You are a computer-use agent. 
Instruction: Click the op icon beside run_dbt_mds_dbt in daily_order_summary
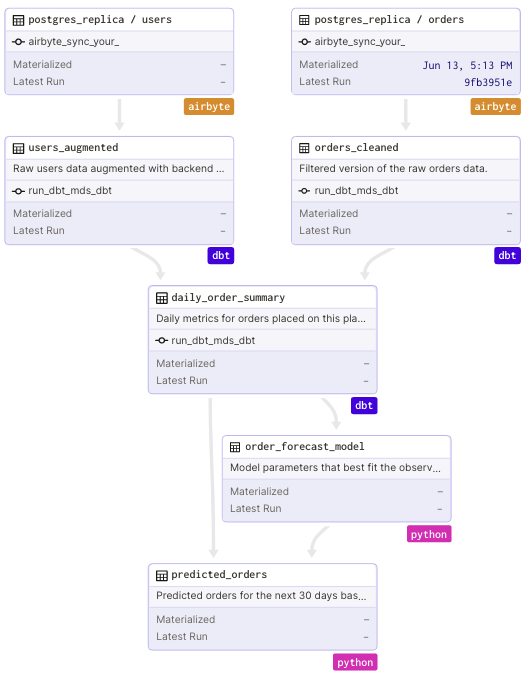click(x=161, y=341)
